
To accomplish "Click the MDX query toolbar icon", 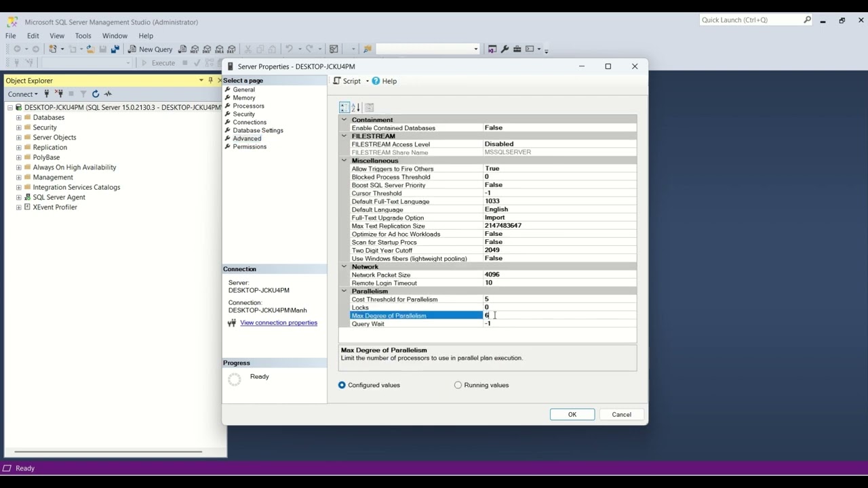I will pos(195,49).
